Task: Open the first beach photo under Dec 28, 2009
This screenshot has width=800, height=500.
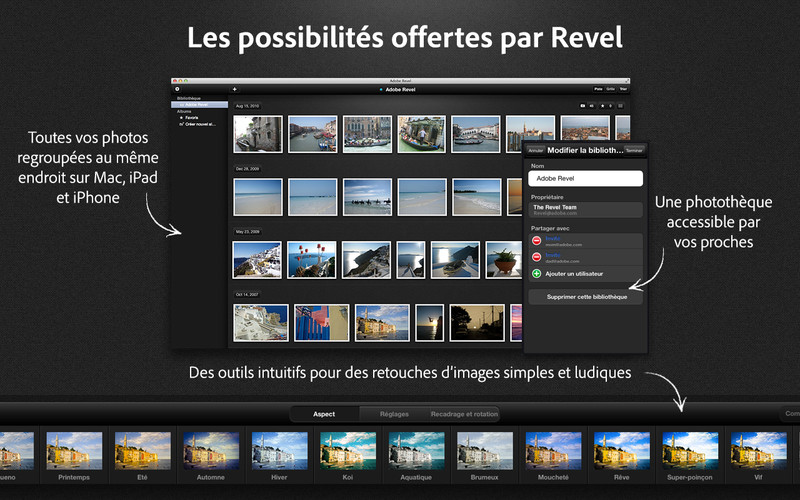Action: pyautogui.click(x=258, y=197)
